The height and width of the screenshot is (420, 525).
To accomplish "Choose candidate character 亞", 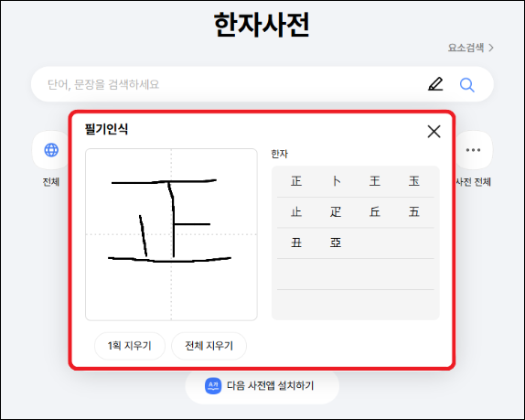I will pyautogui.click(x=336, y=242).
